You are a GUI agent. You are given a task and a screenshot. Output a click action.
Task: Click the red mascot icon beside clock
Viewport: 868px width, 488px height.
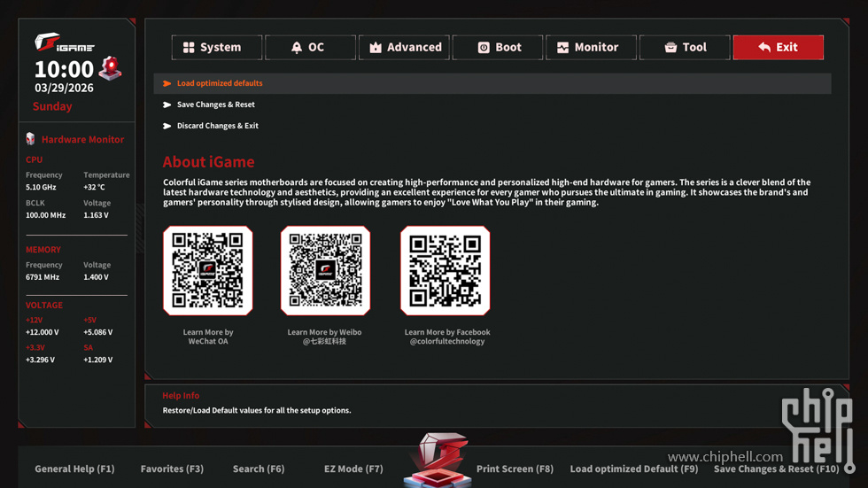click(110, 68)
